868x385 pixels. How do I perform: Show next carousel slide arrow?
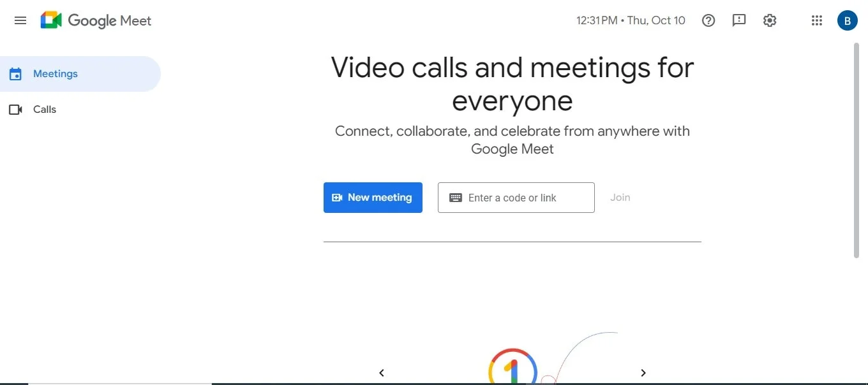(x=643, y=373)
